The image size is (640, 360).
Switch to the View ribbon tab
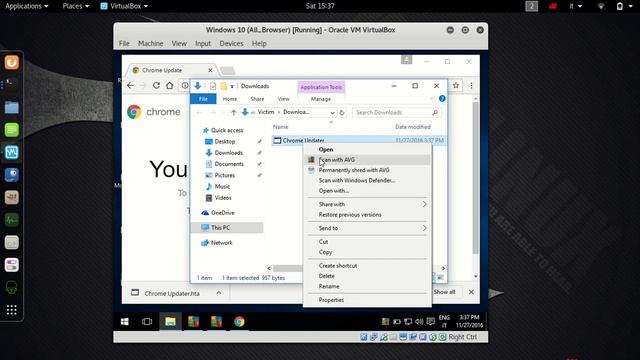coord(283,99)
